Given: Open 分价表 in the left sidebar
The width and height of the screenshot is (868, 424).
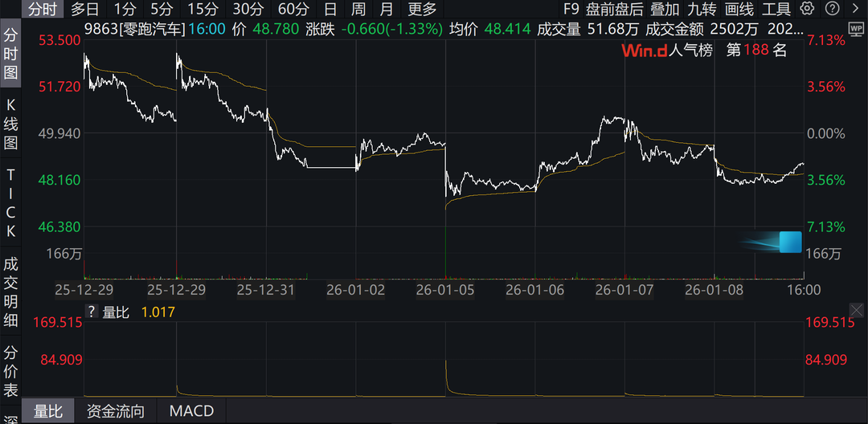Looking at the screenshot, I should pos(10,370).
